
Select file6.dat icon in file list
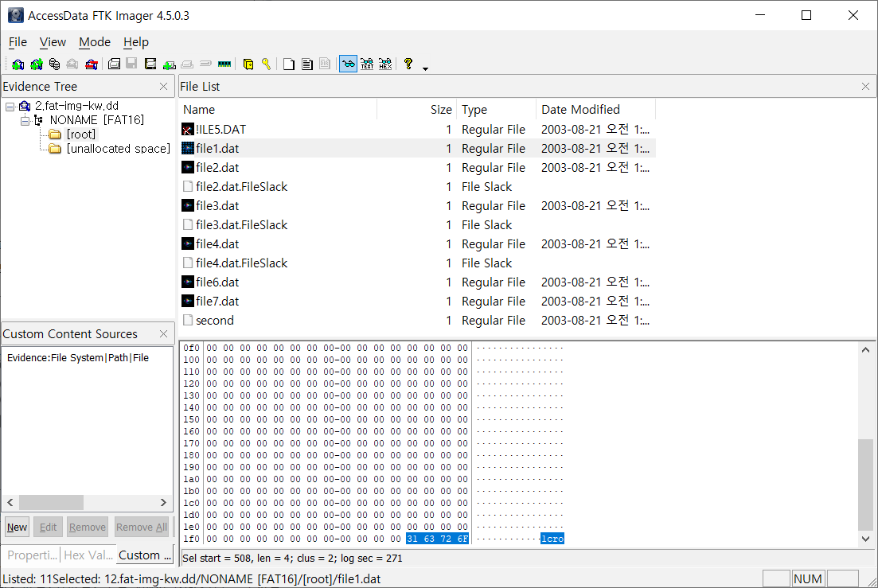(188, 282)
